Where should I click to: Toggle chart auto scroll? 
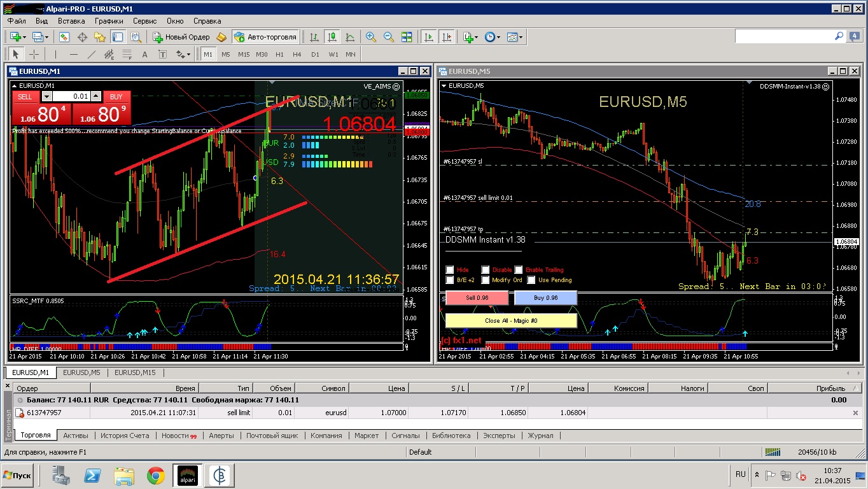coord(429,37)
